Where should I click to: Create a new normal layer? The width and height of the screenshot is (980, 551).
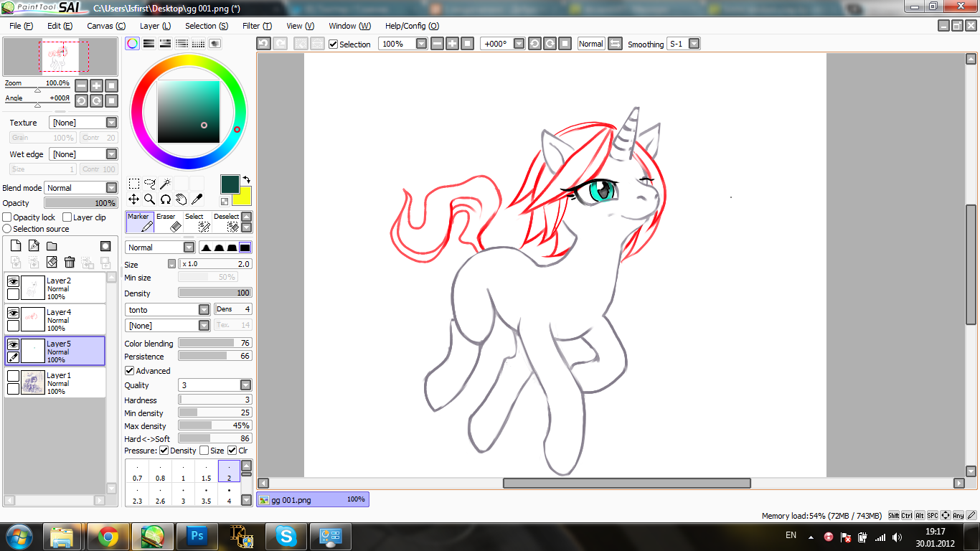pos(15,245)
